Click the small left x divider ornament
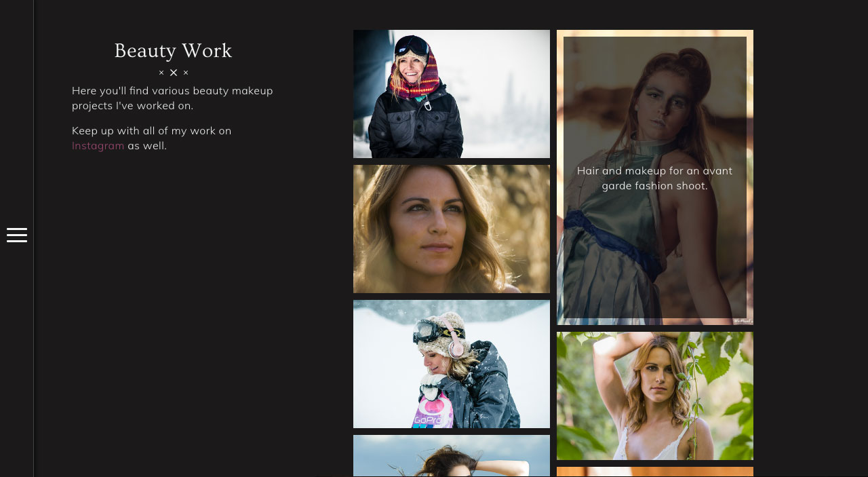 (x=161, y=73)
